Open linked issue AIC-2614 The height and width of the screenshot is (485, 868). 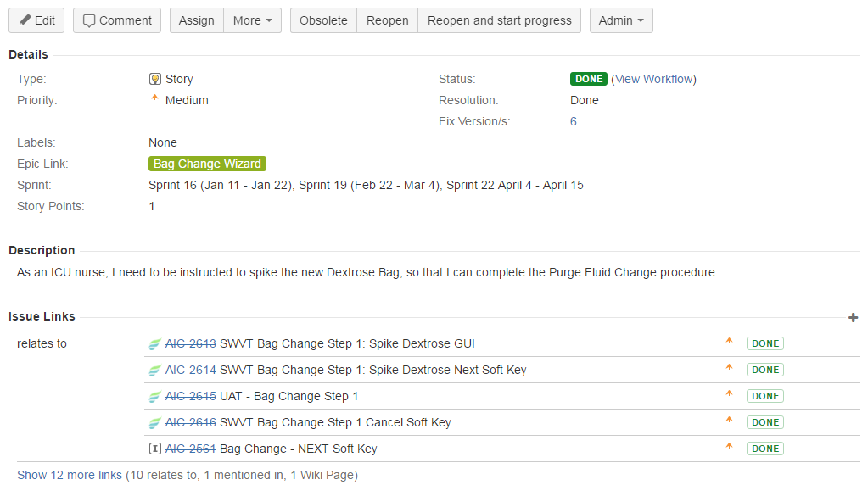tap(190, 370)
